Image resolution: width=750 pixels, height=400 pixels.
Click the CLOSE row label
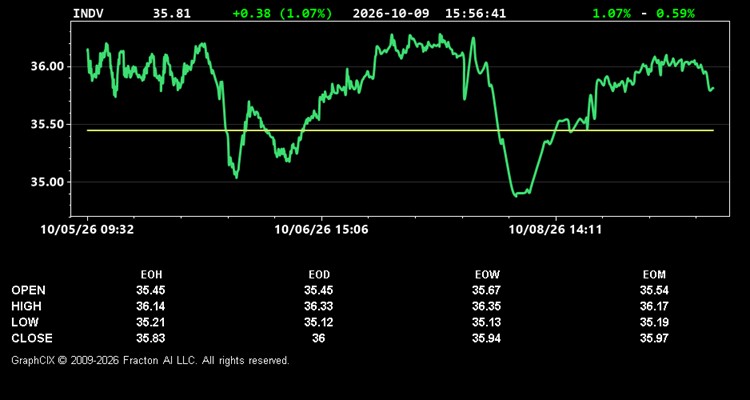tap(32, 338)
